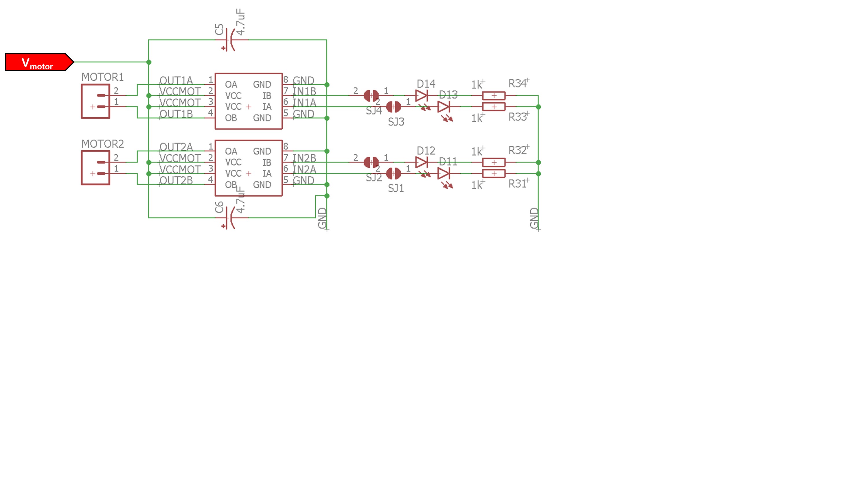Screen dimensions: 868x488
Task: Click the OUT1A net label
Action: tap(176, 80)
